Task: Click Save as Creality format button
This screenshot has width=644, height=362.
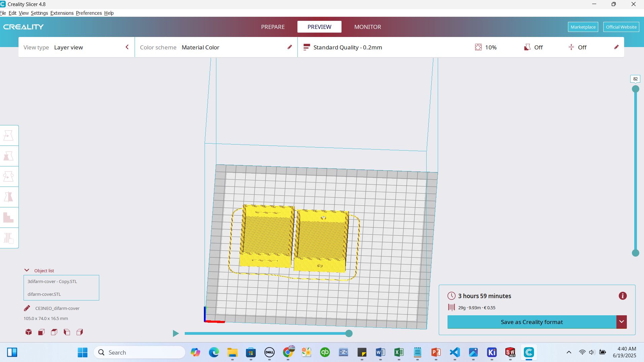Action: 532,322
